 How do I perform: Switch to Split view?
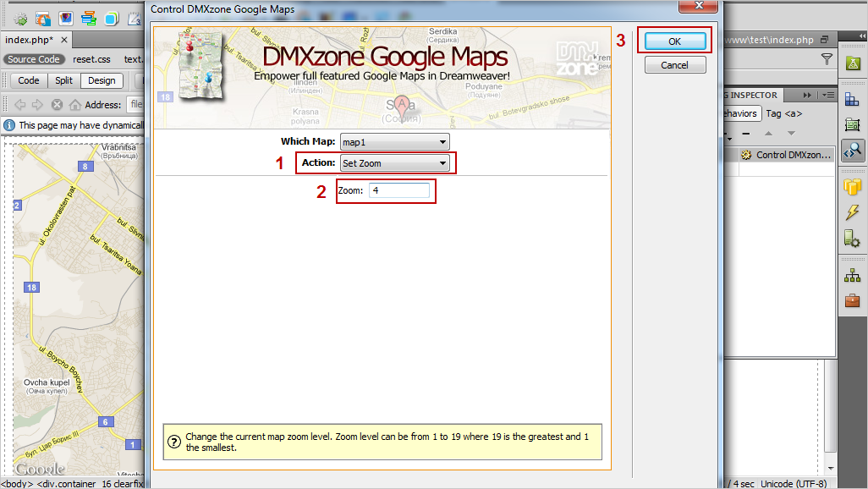point(63,80)
